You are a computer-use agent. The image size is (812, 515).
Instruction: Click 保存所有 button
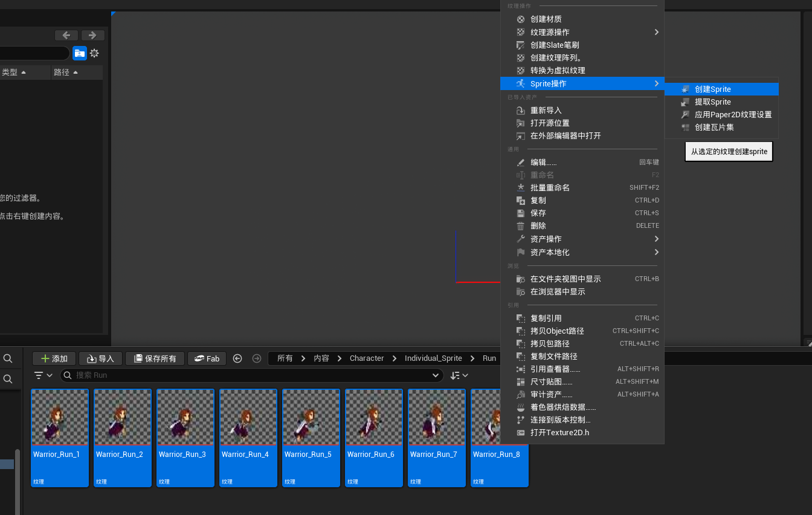[x=154, y=358]
